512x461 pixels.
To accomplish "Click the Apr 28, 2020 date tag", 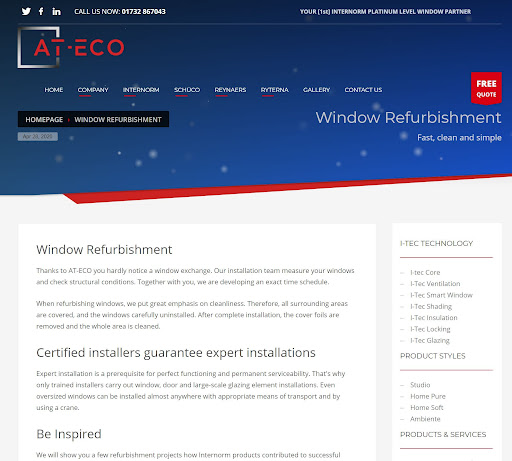I will 38,136.
